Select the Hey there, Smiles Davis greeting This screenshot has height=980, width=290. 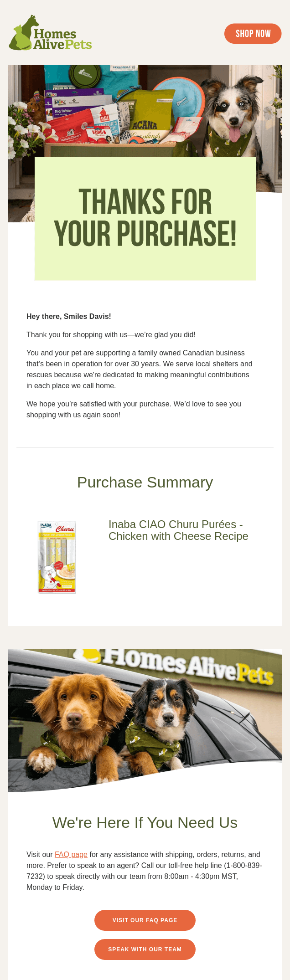pos(69,316)
